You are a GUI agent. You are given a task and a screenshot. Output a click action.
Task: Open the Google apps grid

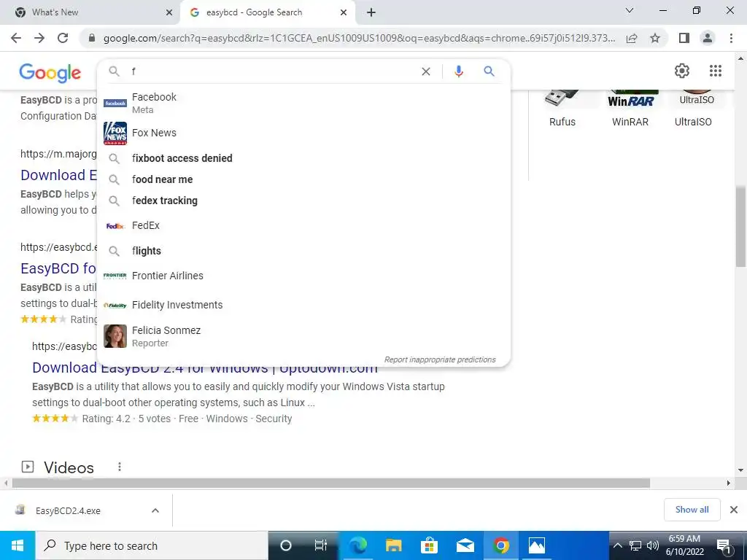coord(715,71)
